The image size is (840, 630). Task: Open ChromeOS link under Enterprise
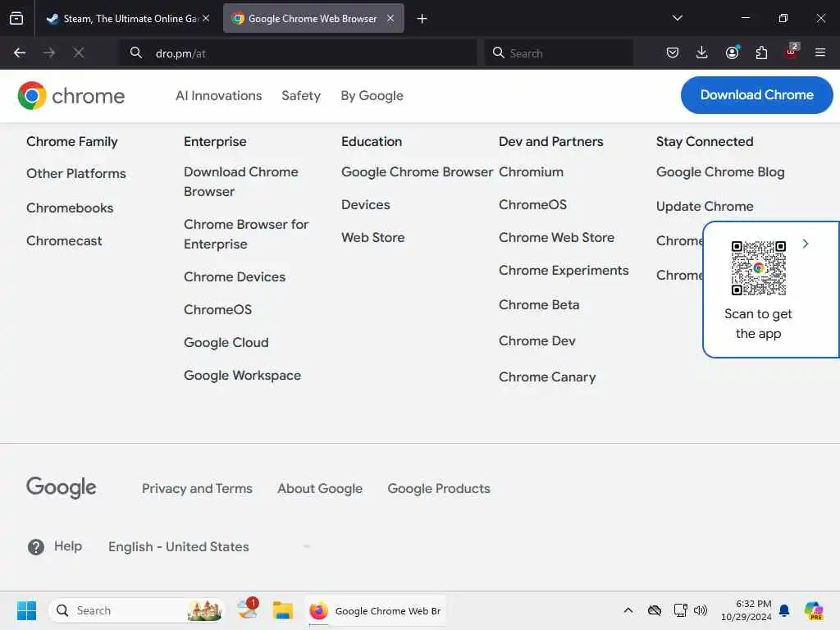pos(217,309)
